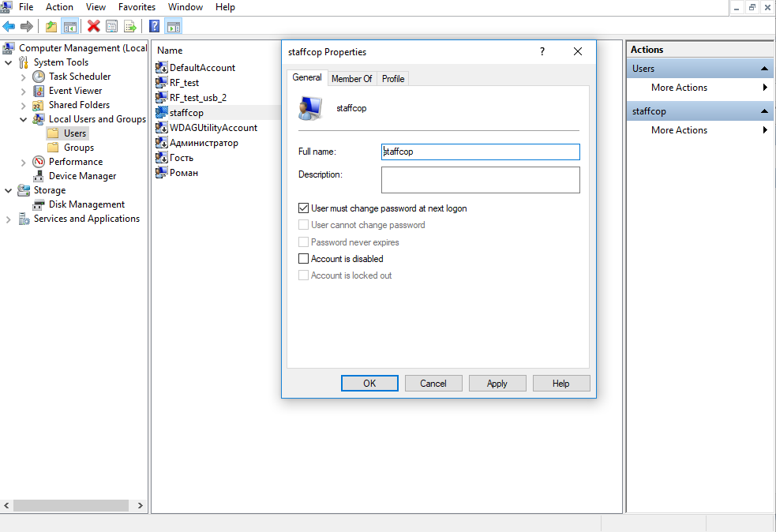Open the Properties toolbar icon
The height and width of the screenshot is (532, 776).
point(112,26)
